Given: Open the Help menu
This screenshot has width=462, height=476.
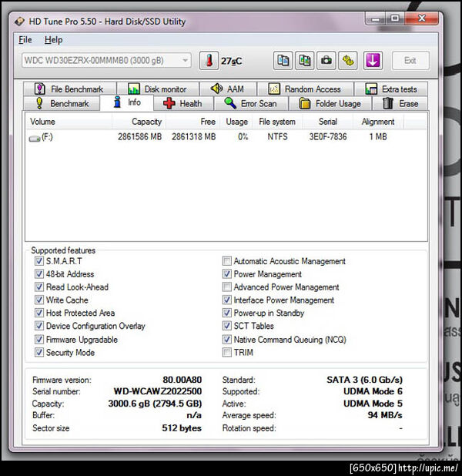Looking at the screenshot, I should pos(53,40).
